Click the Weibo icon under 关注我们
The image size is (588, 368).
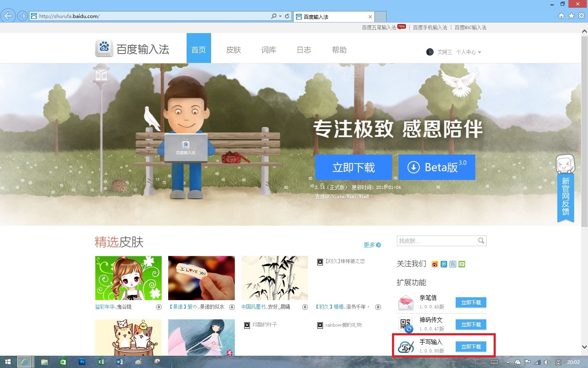pyautogui.click(x=434, y=264)
